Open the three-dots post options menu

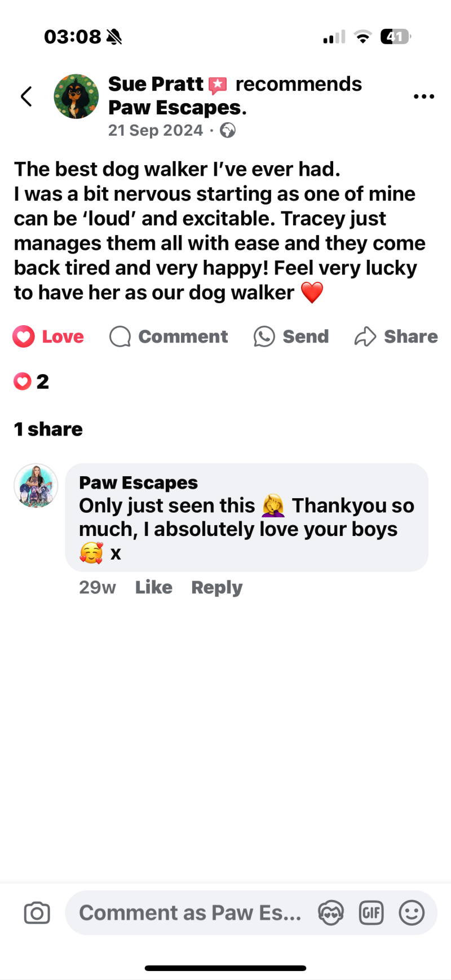coord(423,96)
